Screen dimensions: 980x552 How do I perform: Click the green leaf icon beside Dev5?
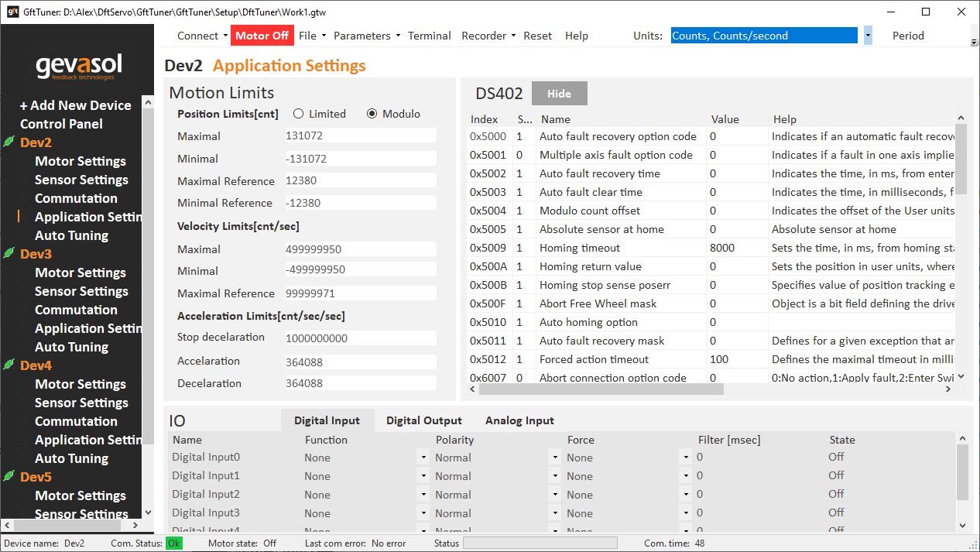point(9,477)
